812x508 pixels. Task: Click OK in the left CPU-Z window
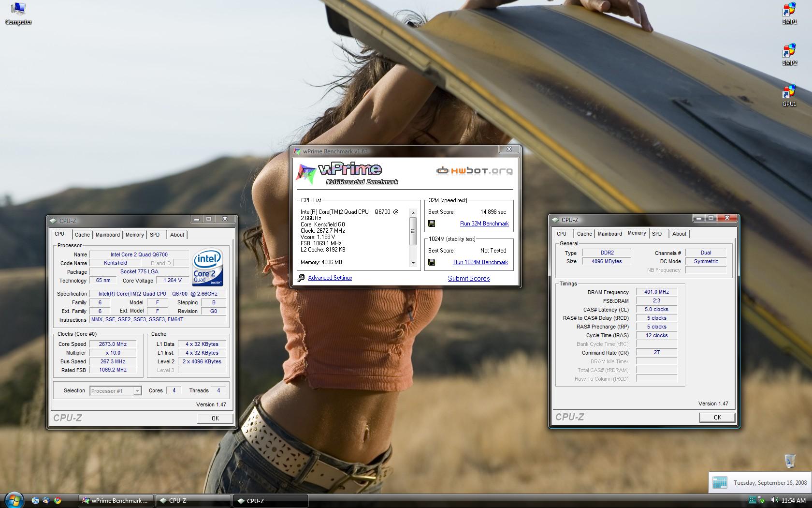215,418
